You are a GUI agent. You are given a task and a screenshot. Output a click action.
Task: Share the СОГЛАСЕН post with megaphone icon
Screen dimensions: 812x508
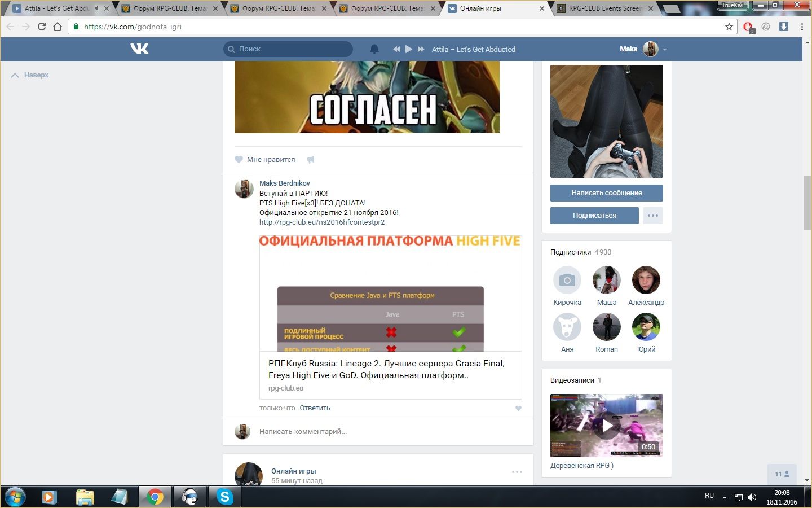[310, 160]
